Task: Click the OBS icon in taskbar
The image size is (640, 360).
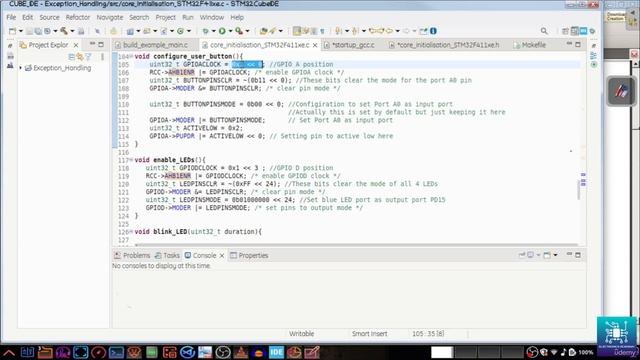Action: tap(223, 352)
